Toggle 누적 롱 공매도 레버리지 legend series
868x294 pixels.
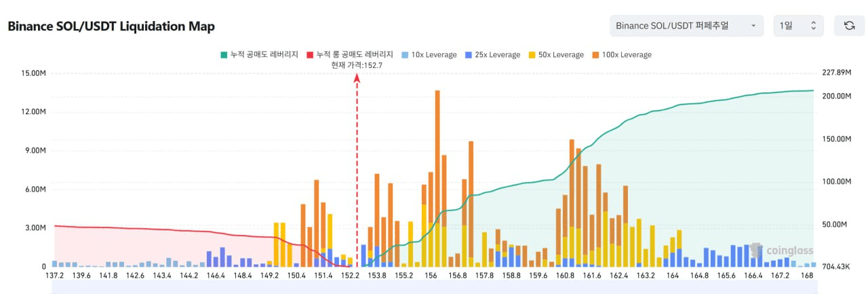click(x=350, y=54)
